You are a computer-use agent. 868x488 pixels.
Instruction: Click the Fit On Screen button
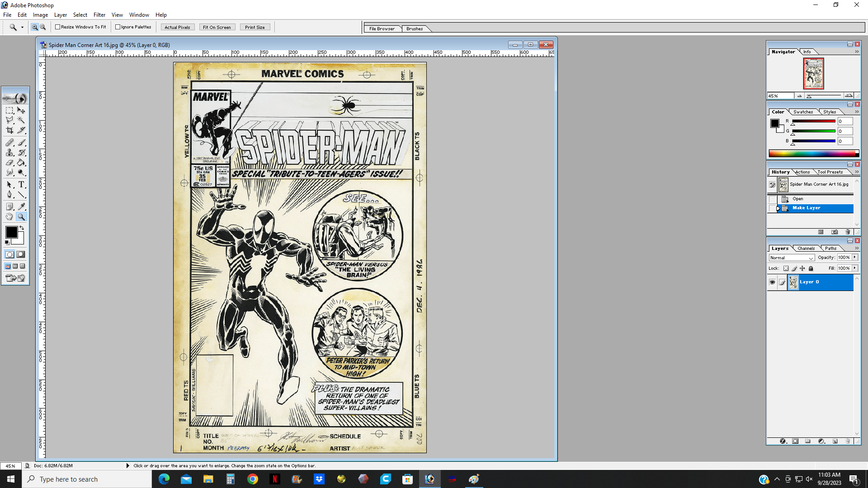click(x=217, y=27)
